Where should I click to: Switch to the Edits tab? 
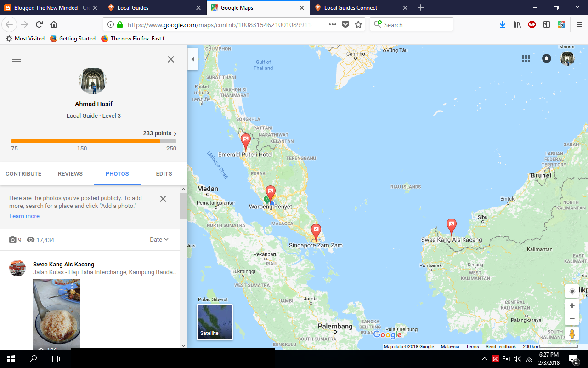click(164, 174)
